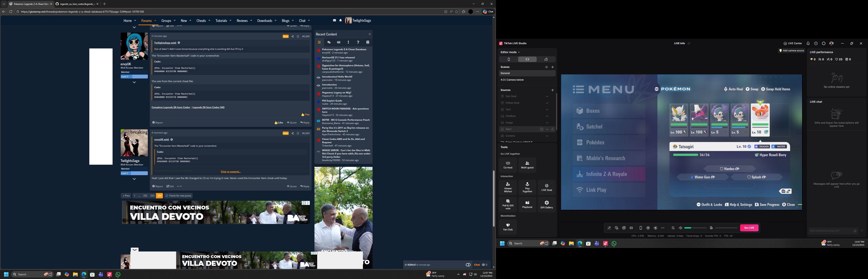868x279 pixels.
Task: Open the forum alerts bell icon
Action: click(340, 20)
